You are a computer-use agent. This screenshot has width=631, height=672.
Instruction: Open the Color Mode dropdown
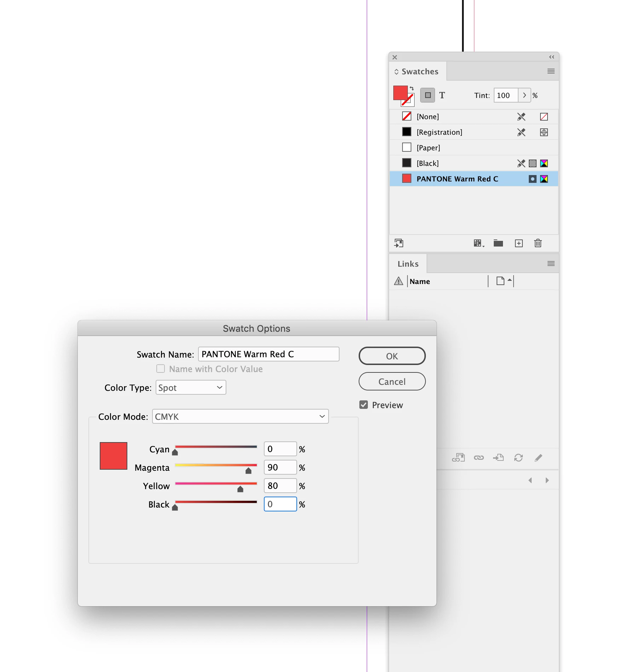pyautogui.click(x=240, y=416)
